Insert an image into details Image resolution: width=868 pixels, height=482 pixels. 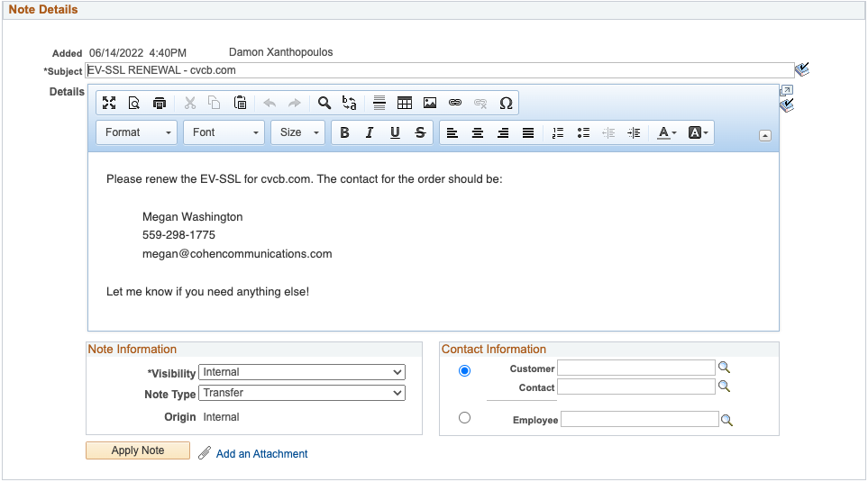430,103
